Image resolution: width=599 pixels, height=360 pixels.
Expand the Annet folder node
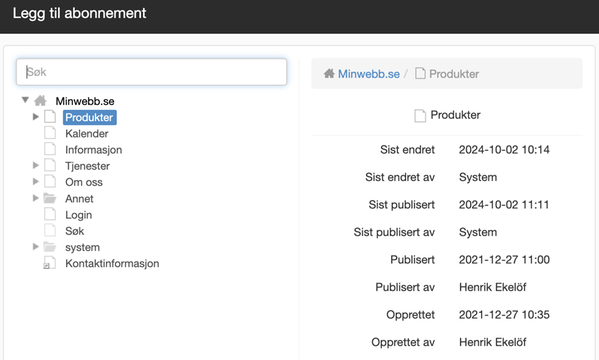point(36,198)
